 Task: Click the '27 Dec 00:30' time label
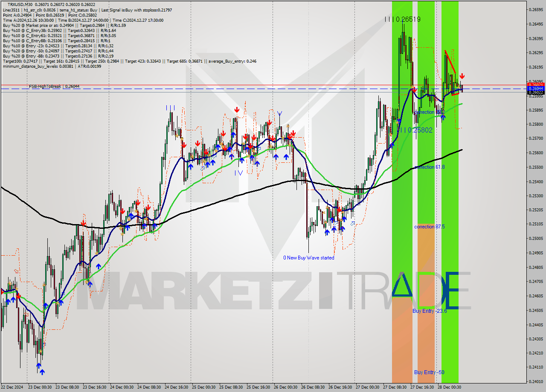[368, 387]
